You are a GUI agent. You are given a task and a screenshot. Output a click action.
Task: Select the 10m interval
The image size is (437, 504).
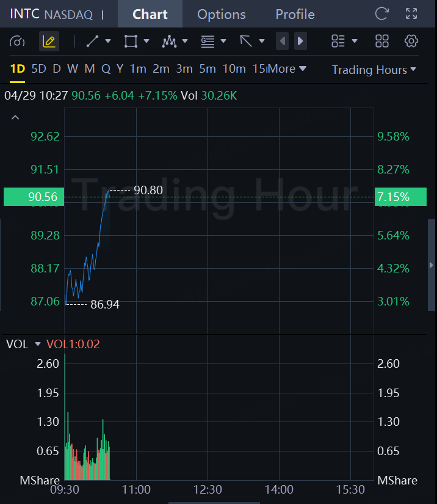pos(234,69)
